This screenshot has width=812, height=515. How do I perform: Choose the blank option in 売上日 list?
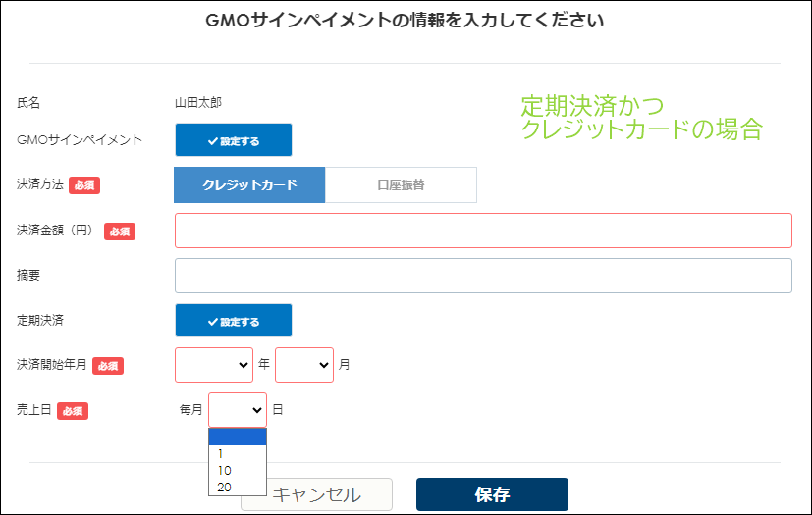(238, 437)
